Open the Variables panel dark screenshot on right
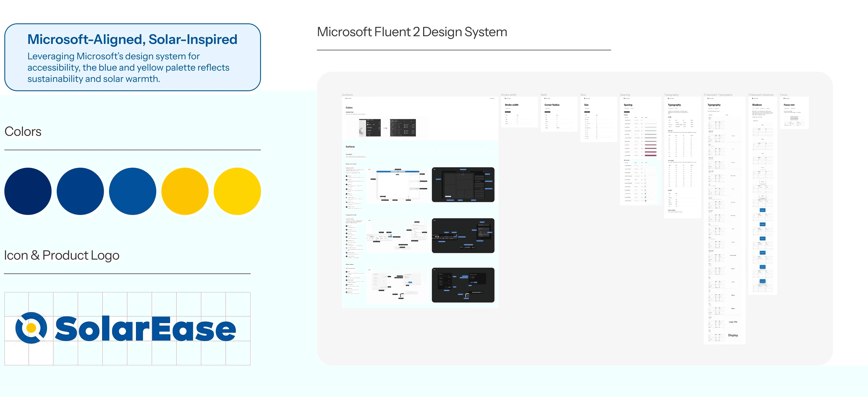The image size is (868, 397). click(403, 128)
